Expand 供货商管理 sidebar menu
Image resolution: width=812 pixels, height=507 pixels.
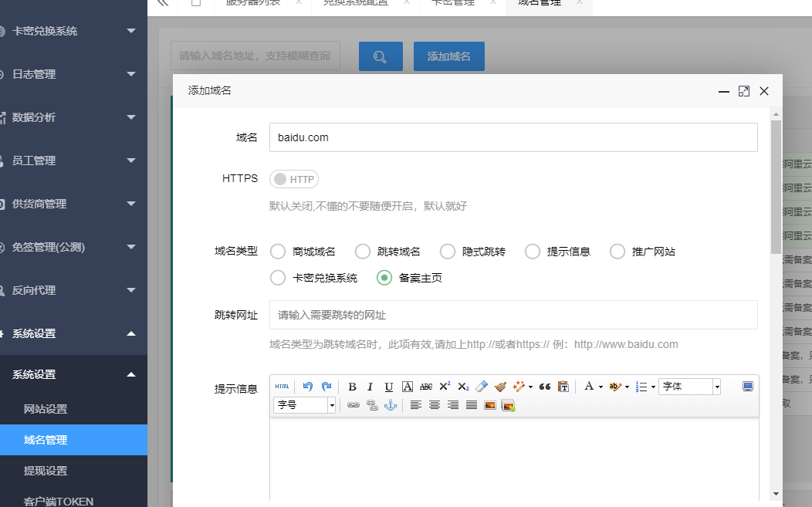point(73,204)
